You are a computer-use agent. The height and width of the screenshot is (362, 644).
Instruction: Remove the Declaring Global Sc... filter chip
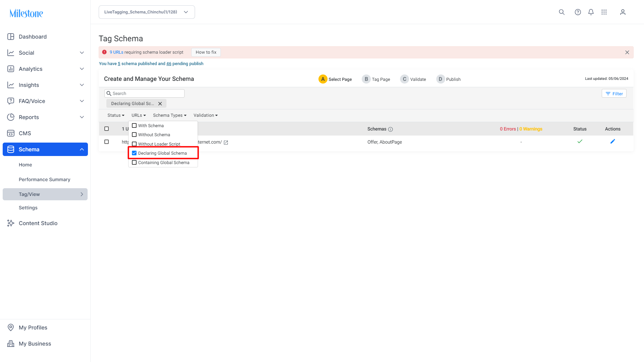[160, 104]
